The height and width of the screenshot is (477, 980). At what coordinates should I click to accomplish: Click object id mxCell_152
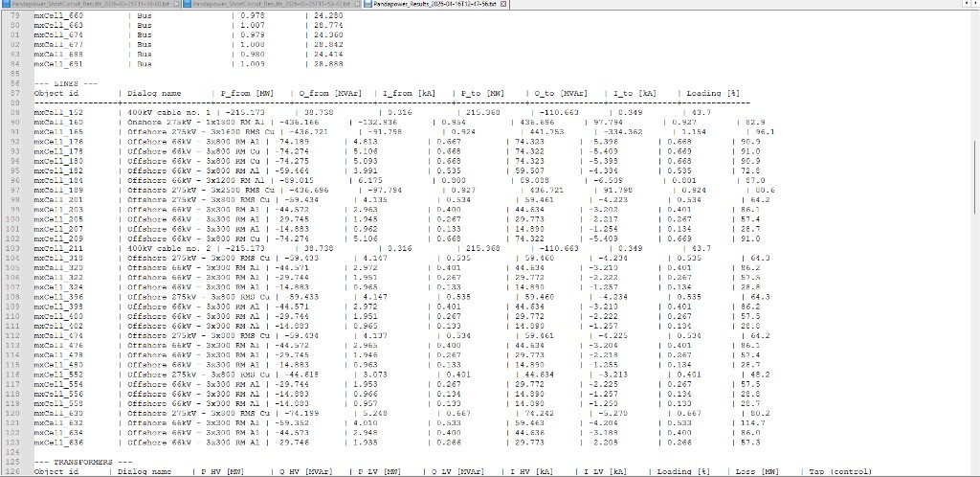tap(58, 112)
